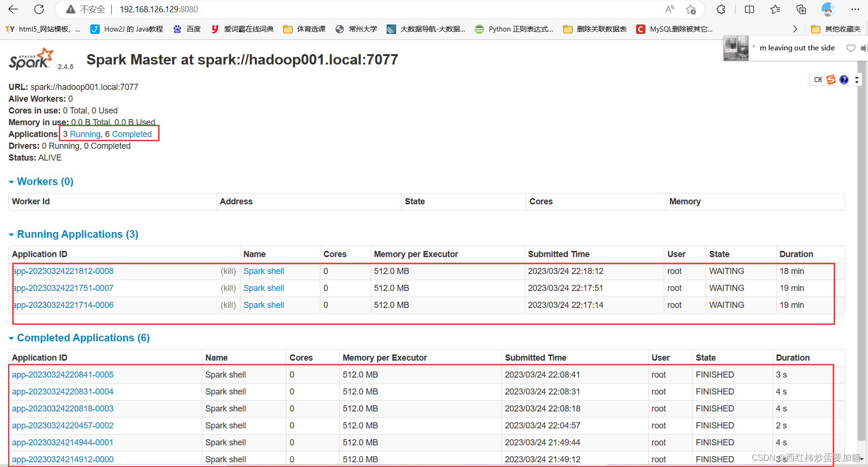Image resolution: width=868 pixels, height=467 pixels.
Task: Open the favorites list icon
Action: 775,9
